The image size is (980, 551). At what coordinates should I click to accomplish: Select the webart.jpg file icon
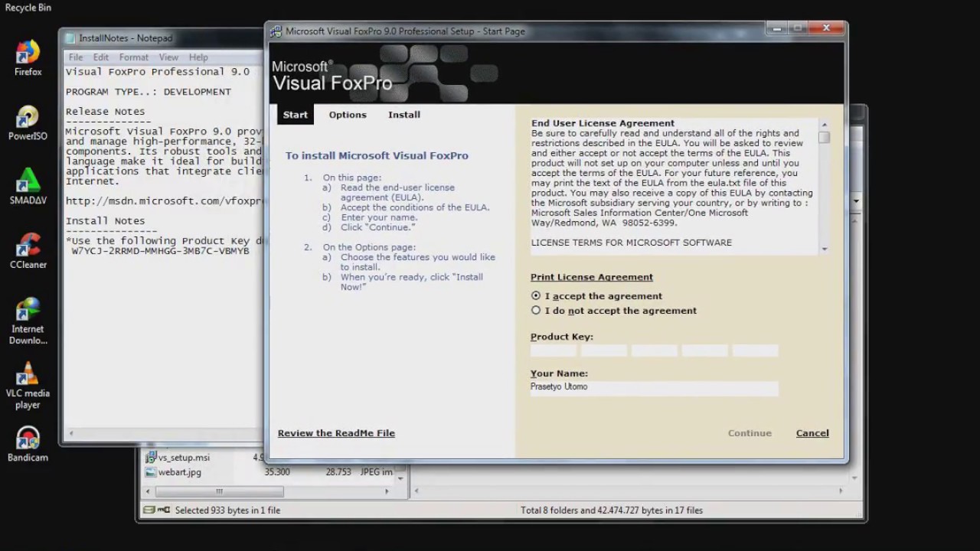pyautogui.click(x=151, y=472)
